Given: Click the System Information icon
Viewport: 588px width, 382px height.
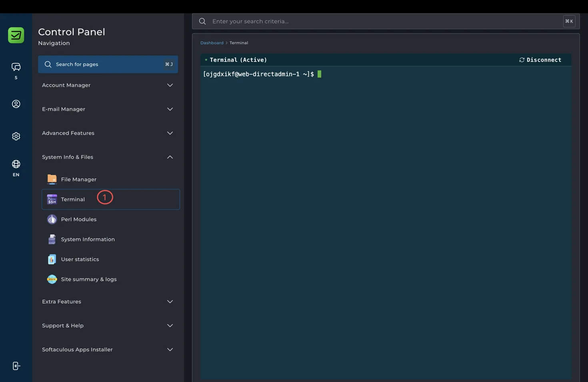Looking at the screenshot, I should click(52, 239).
